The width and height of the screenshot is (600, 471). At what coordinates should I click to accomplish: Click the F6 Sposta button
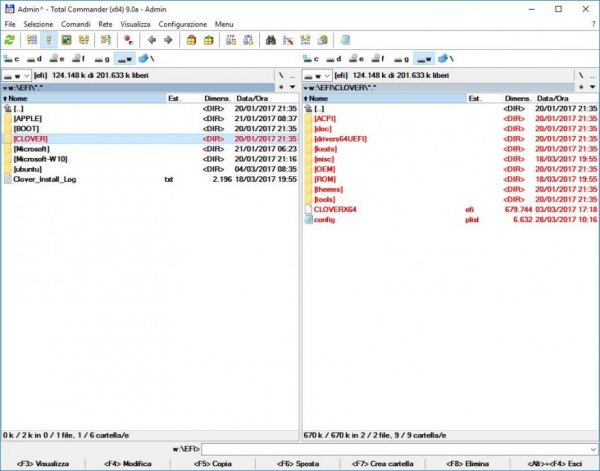(298, 464)
